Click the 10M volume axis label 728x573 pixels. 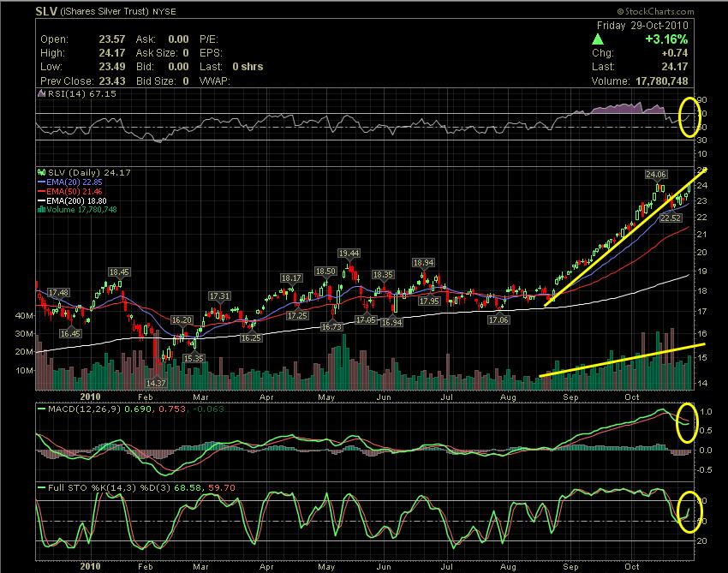pos(24,371)
